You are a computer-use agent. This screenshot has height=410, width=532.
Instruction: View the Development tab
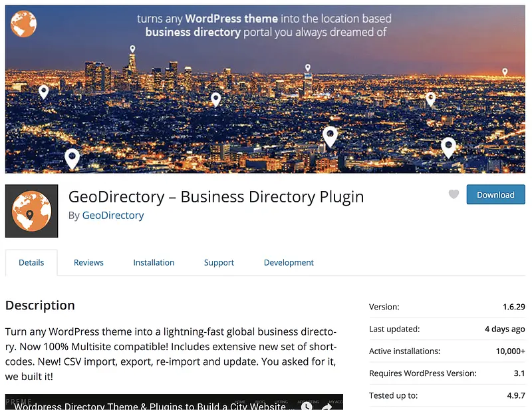(x=289, y=263)
